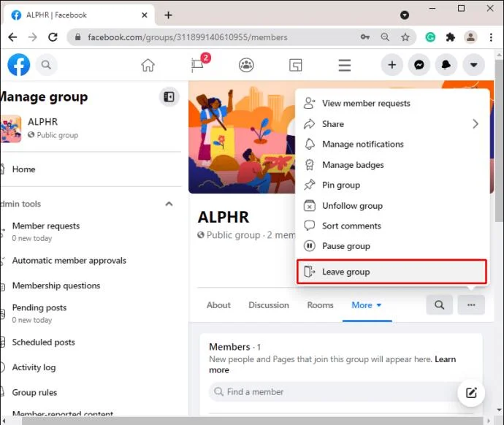
Task: Go to the Home feed icon
Action: pos(148,65)
